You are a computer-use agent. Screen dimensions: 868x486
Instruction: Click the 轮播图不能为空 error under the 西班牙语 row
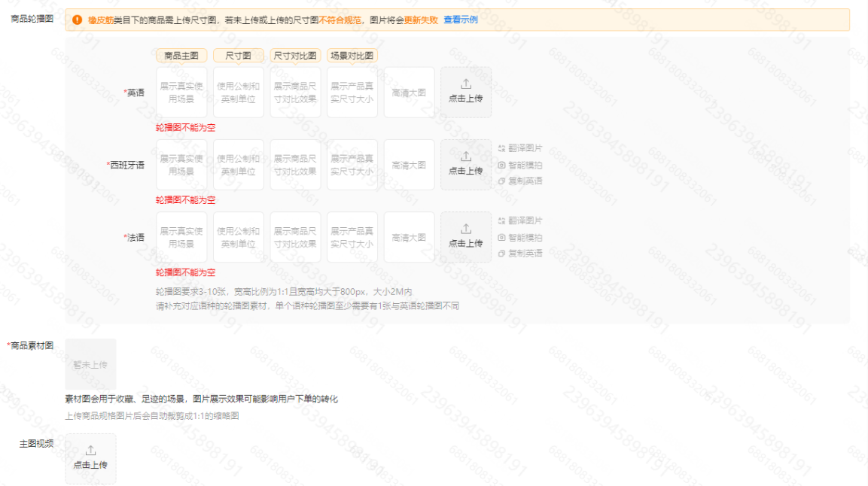185,200
